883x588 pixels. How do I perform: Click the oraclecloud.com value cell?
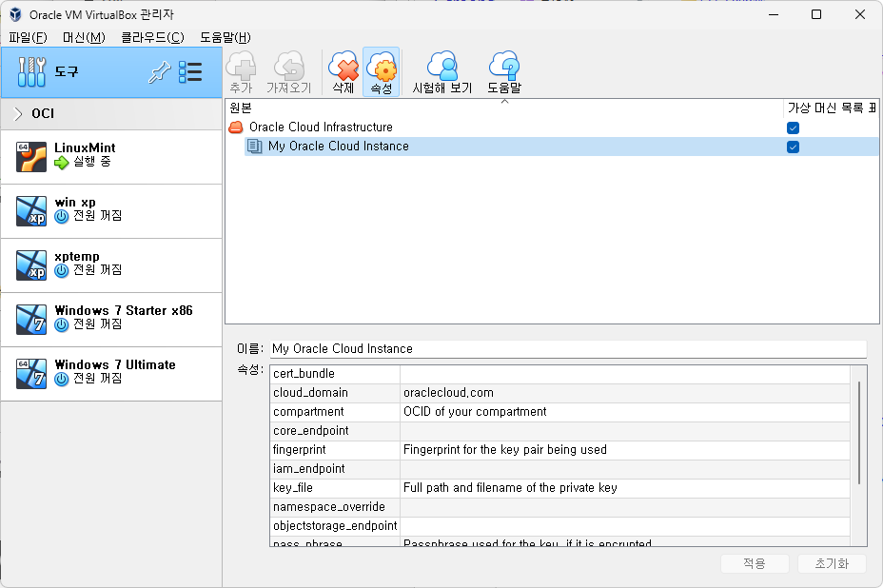click(624, 393)
